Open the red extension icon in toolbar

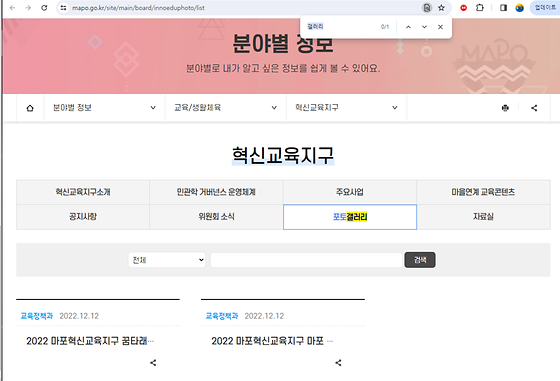coord(464,7)
